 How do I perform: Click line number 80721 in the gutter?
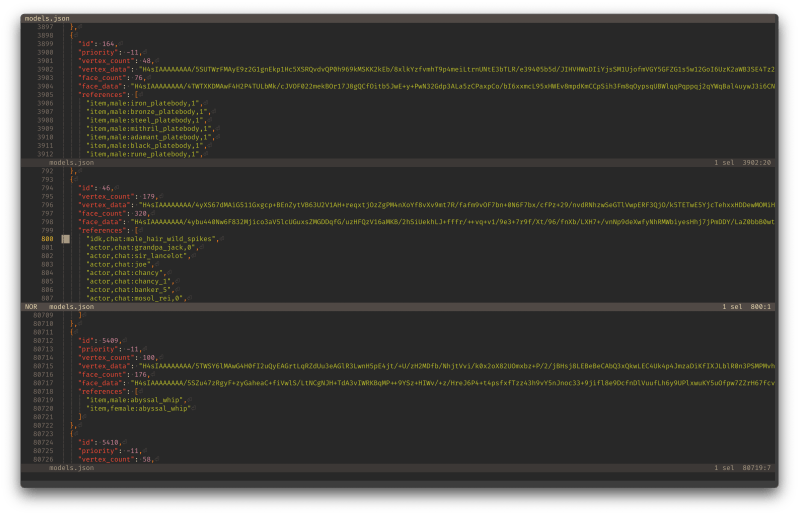pos(43,417)
